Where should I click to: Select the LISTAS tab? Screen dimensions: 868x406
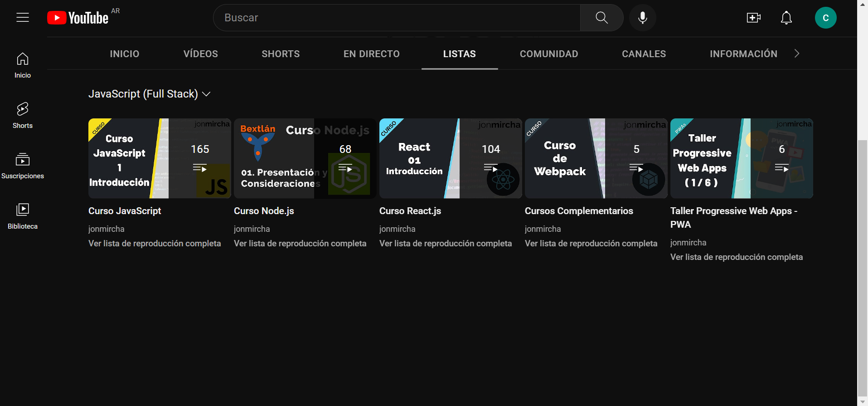click(x=460, y=54)
